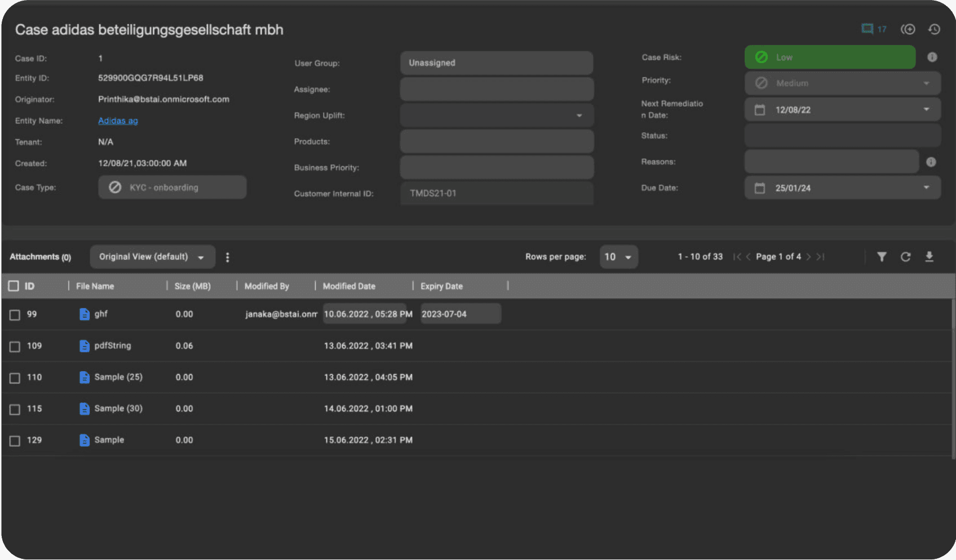The width and height of the screenshot is (956, 560).
Task: Open the case history clock icon
Action: (x=934, y=29)
